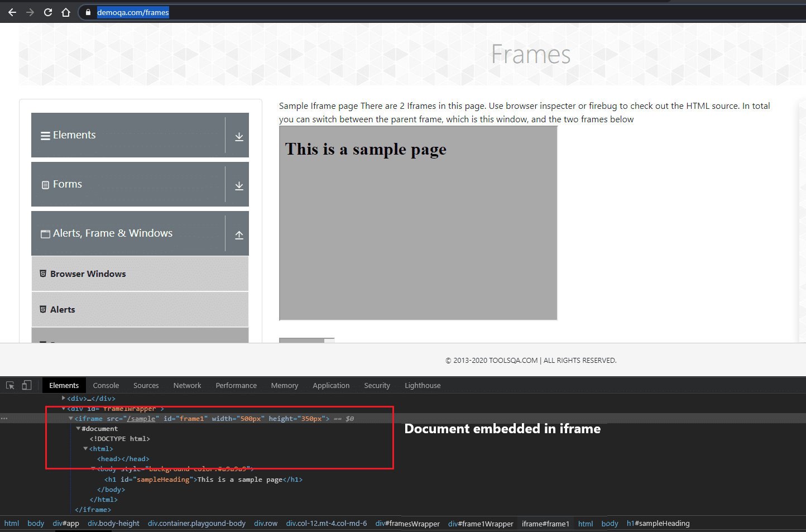Collapse the <html> node triangle

[x=85, y=449]
